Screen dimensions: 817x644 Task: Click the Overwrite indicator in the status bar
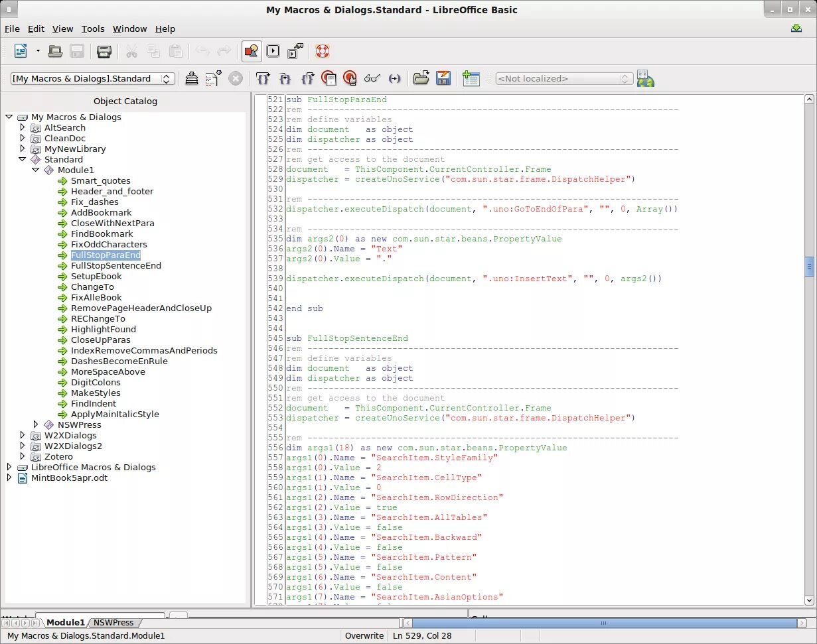click(x=364, y=635)
